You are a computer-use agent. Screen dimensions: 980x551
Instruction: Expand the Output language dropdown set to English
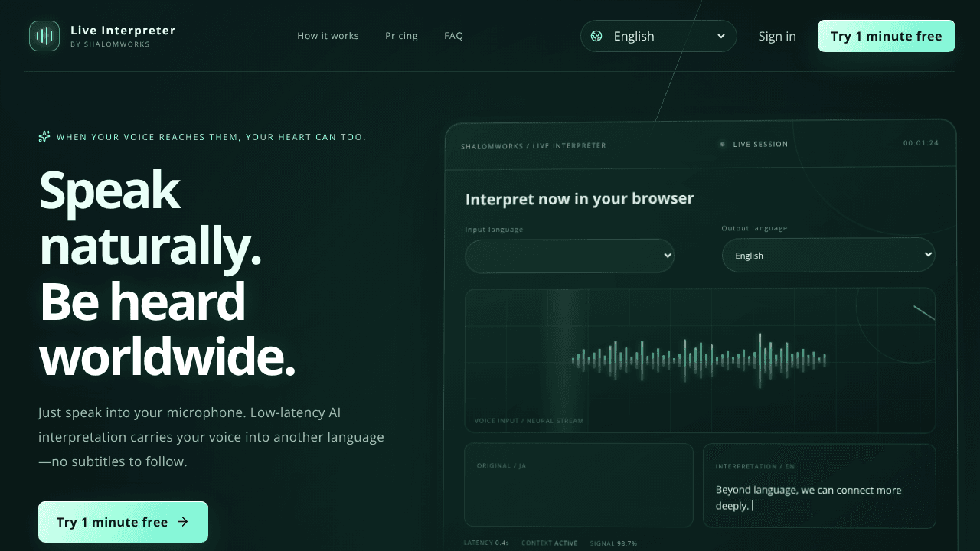tap(828, 255)
